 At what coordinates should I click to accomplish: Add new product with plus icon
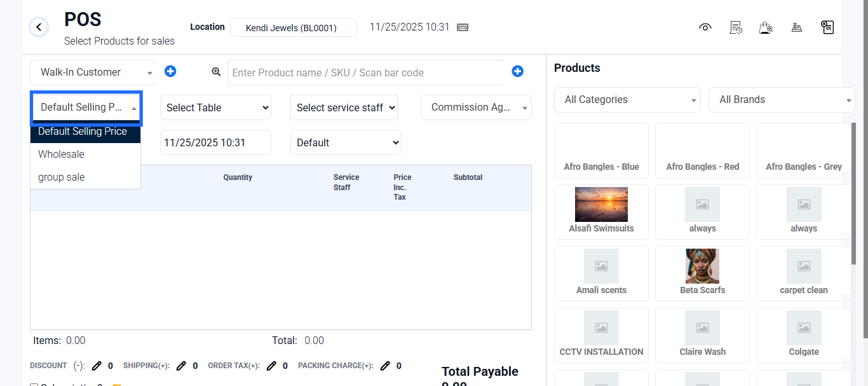(517, 71)
